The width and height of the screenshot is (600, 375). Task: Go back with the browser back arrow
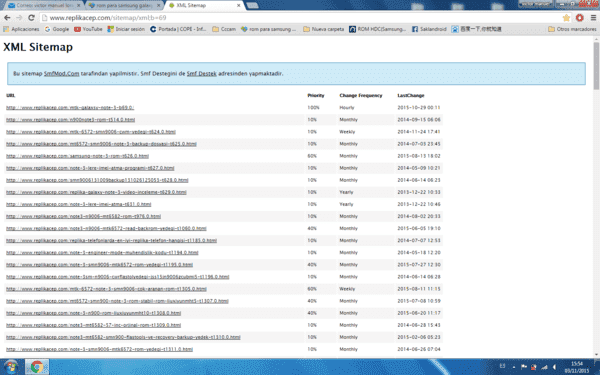(7, 18)
